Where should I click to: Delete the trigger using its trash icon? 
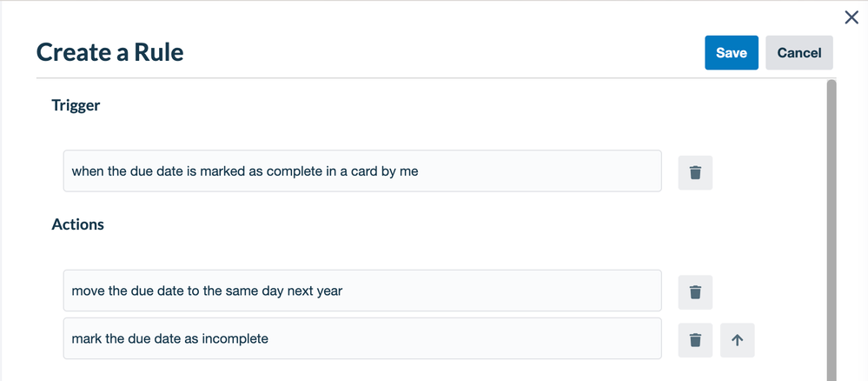click(695, 172)
